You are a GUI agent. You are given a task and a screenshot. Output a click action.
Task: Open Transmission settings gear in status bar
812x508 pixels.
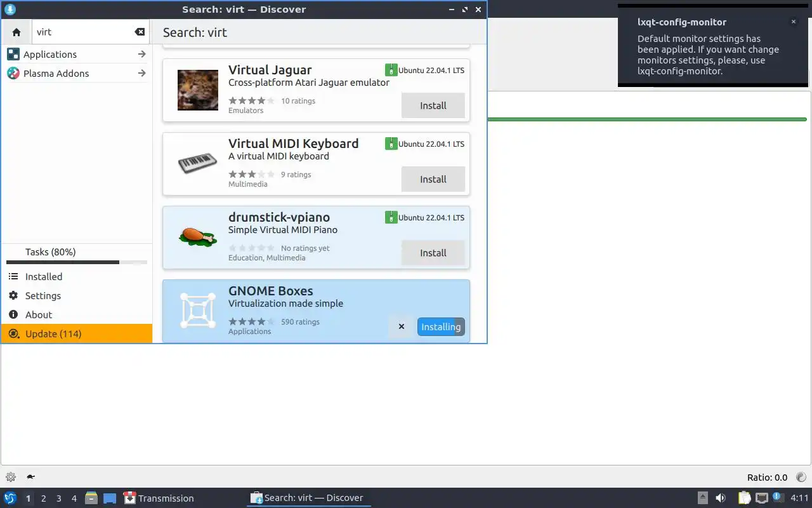[11, 477]
